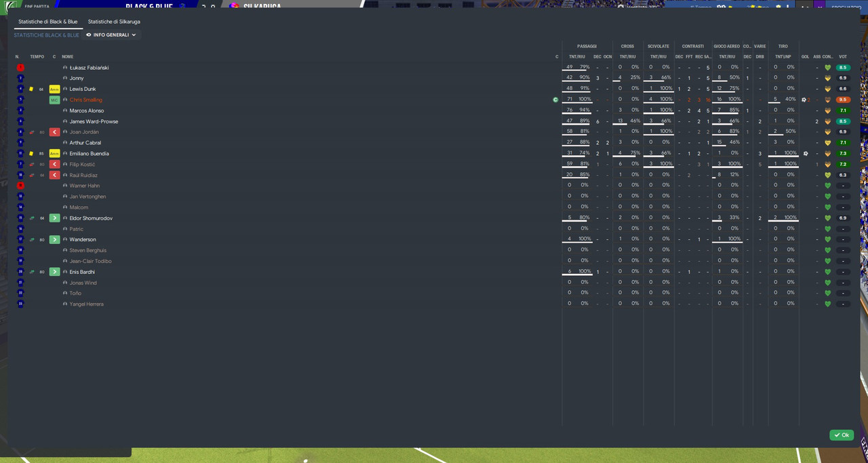This screenshot has height=463, width=868.
Task: Click the substituted-off arrow badge for Raúl Ruidíaz
Action: [54, 175]
